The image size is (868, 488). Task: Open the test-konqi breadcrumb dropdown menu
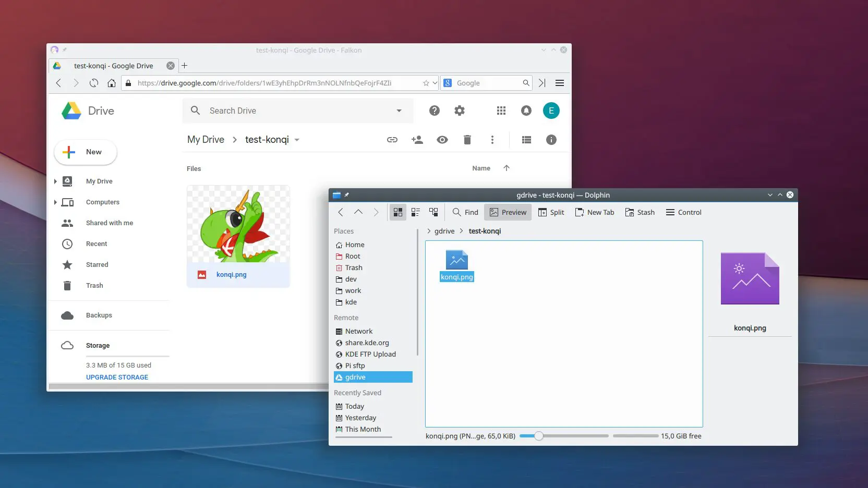(x=297, y=140)
